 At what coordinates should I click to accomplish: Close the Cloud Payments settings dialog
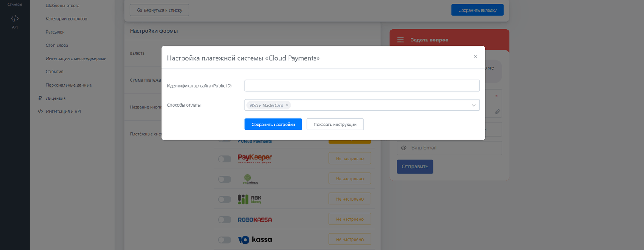tap(475, 57)
